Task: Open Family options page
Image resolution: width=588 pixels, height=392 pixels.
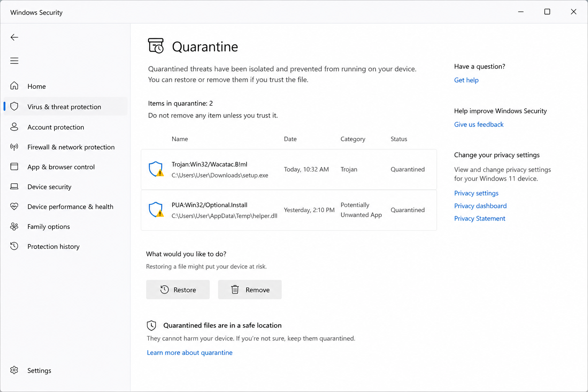Action: point(49,227)
